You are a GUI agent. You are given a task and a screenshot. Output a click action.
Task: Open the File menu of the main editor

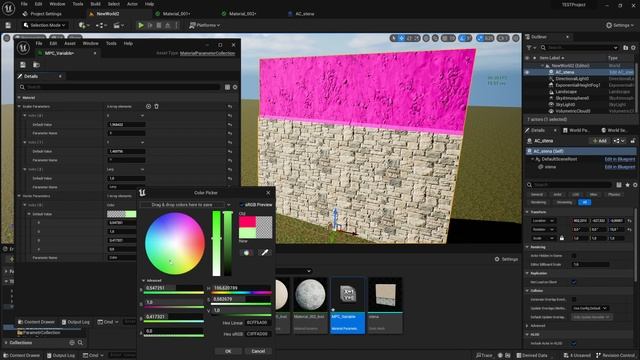coord(24,4)
